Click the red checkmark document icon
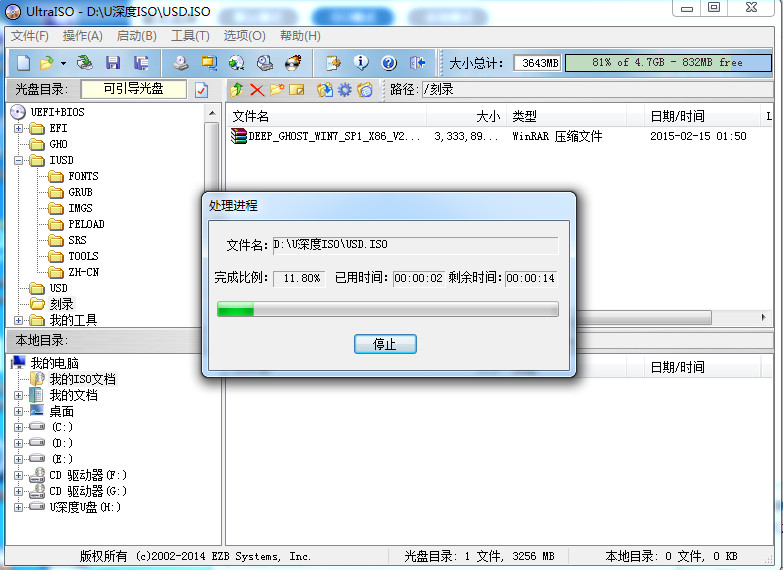The height and width of the screenshot is (570, 783). point(201,90)
